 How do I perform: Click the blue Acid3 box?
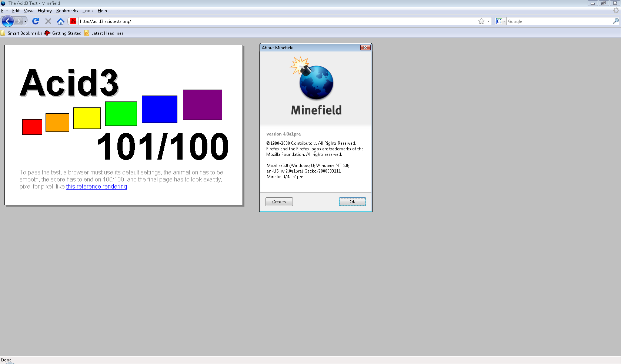(x=160, y=109)
